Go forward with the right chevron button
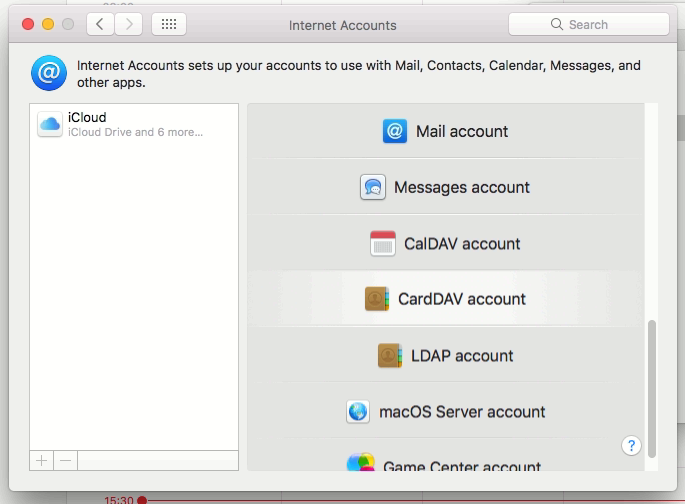This screenshot has height=504, width=685. (128, 24)
